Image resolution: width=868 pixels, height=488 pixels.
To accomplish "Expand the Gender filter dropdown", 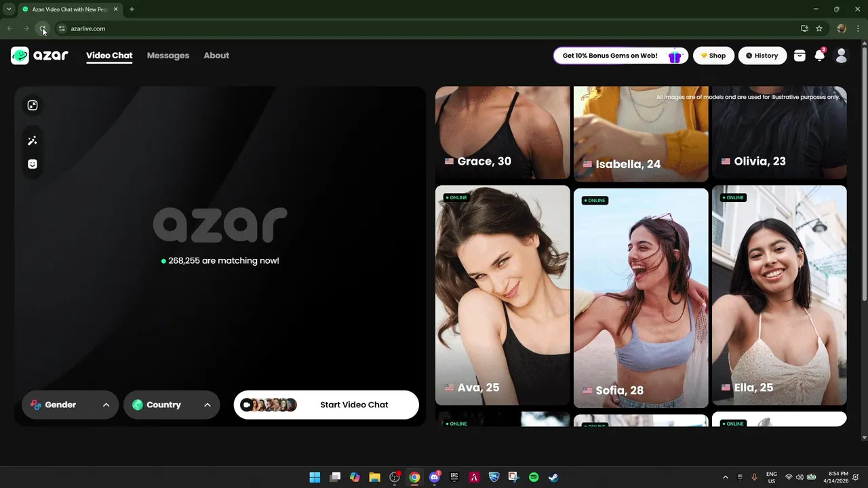I will point(70,405).
